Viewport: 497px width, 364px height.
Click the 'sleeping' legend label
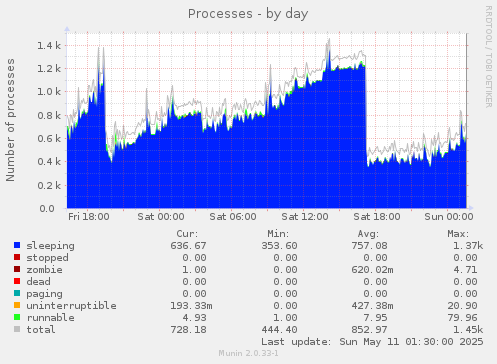point(50,246)
